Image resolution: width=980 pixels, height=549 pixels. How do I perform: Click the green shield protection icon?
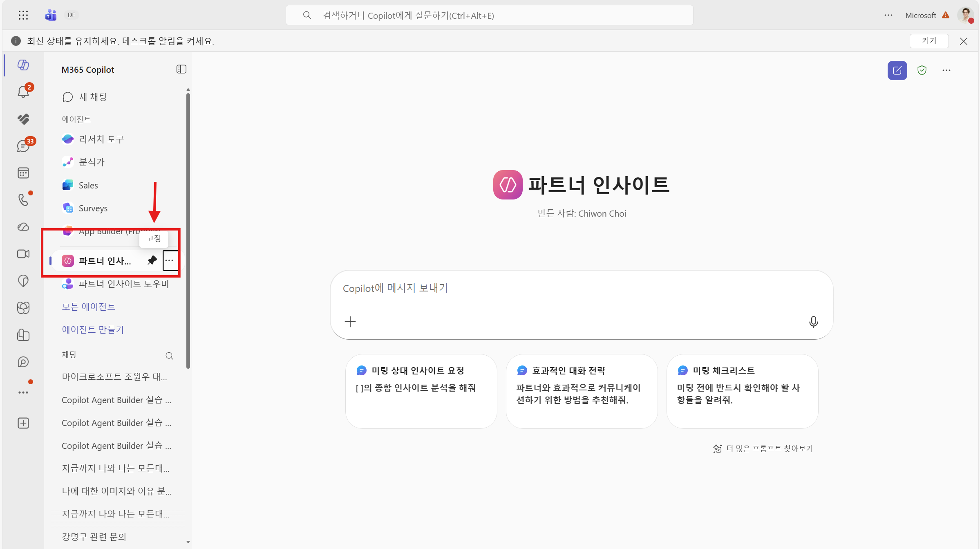[922, 70]
